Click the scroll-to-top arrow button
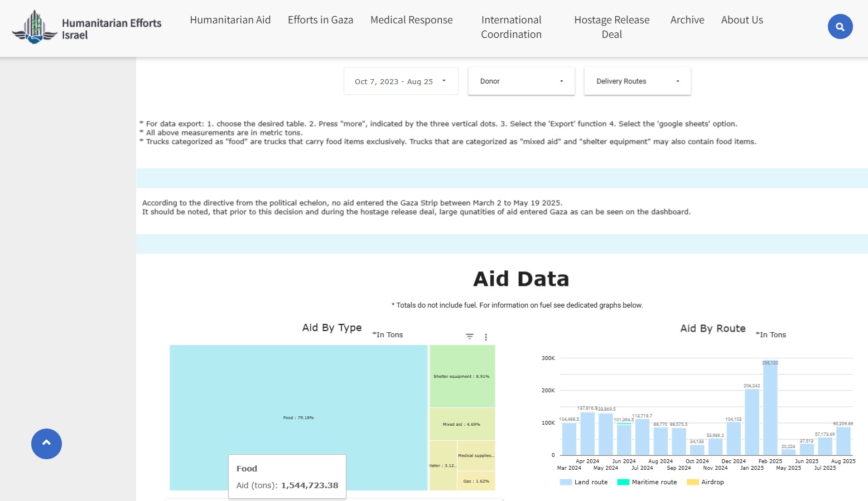Screen dimensions: 868x501 [x=46, y=444]
